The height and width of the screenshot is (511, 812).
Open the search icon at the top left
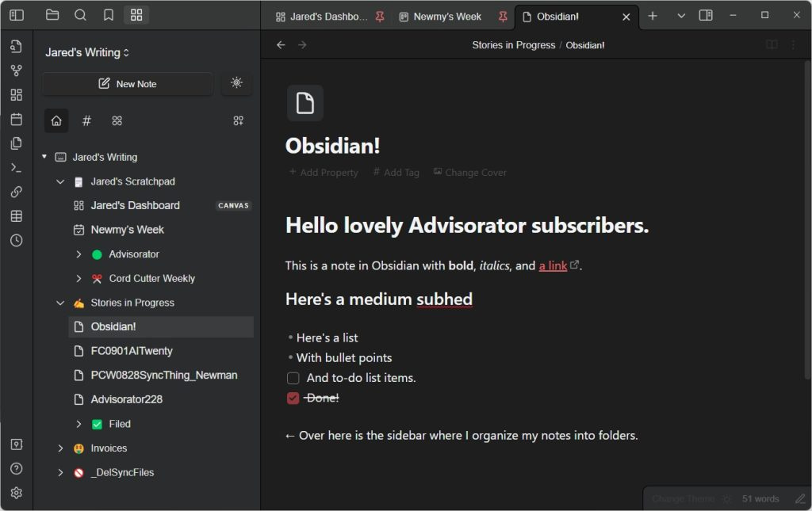click(x=80, y=14)
